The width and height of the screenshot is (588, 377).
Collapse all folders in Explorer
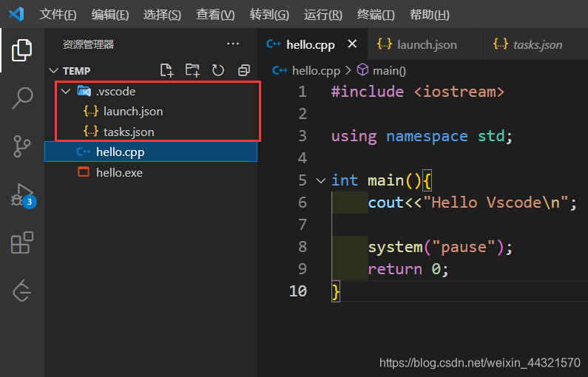coord(244,70)
